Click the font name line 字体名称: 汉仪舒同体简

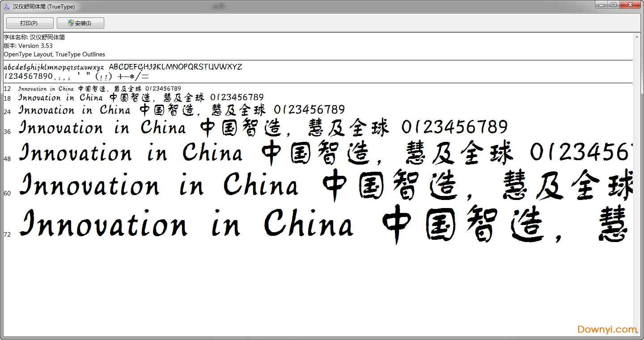34,37
